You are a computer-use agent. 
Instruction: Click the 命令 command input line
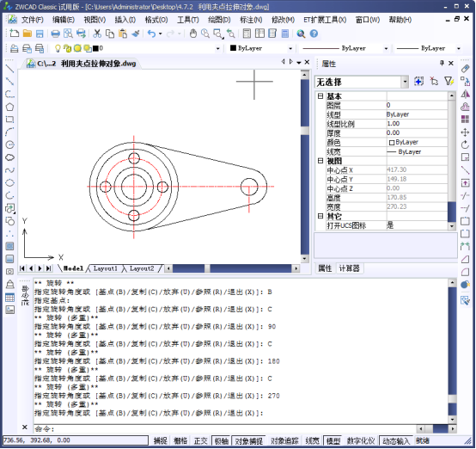coord(224,429)
